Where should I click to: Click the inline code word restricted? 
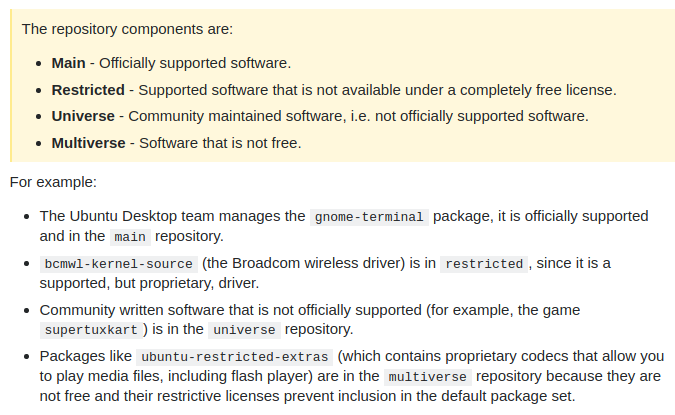click(x=484, y=264)
